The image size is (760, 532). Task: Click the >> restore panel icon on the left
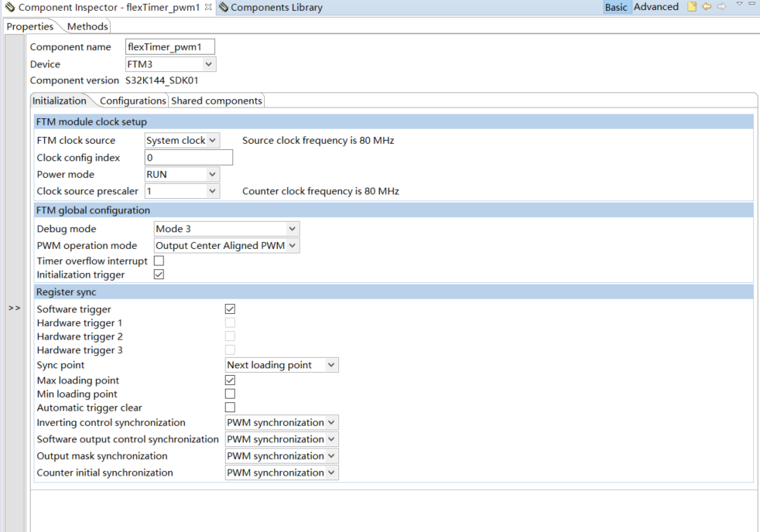pyautogui.click(x=13, y=308)
